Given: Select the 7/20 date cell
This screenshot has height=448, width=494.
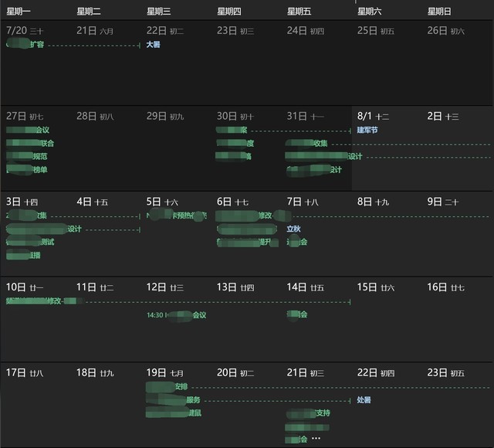Looking at the screenshot, I should tap(36, 70).
